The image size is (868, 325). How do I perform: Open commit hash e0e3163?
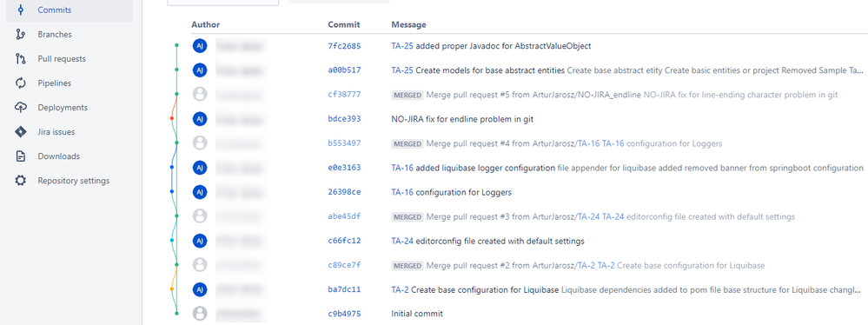tap(344, 168)
